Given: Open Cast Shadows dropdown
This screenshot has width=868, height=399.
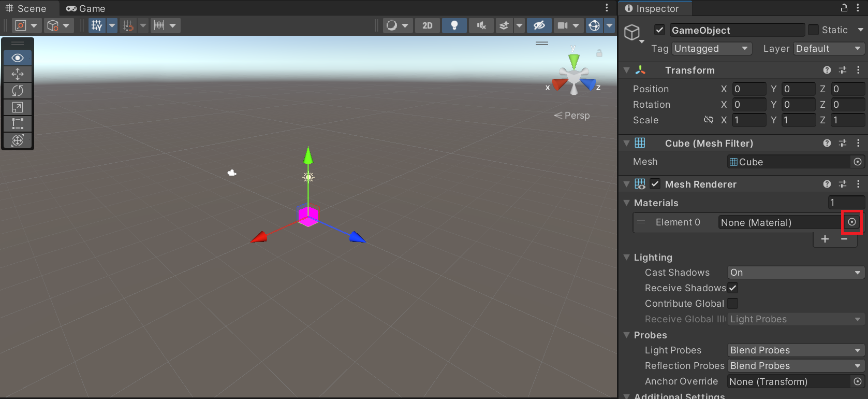Looking at the screenshot, I should (796, 273).
